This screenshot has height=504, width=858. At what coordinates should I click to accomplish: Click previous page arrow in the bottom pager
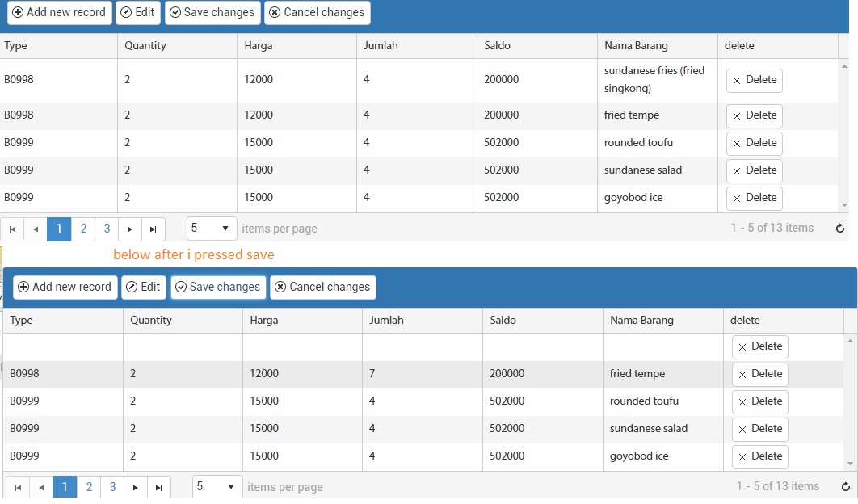tap(41, 486)
